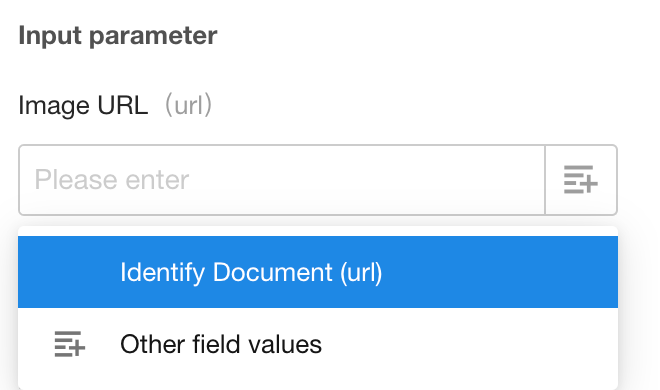Click the gray (url) type hint
This screenshot has width=660, height=390.
tap(188, 105)
